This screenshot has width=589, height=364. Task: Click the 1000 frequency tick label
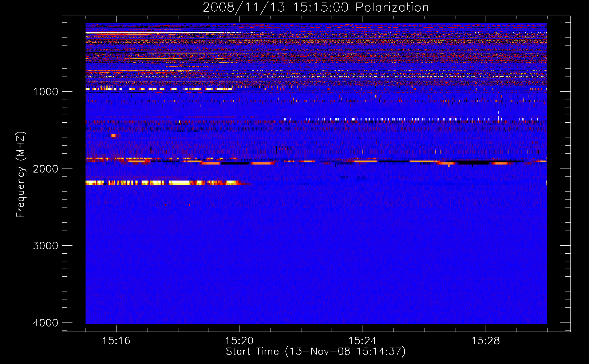point(46,91)
